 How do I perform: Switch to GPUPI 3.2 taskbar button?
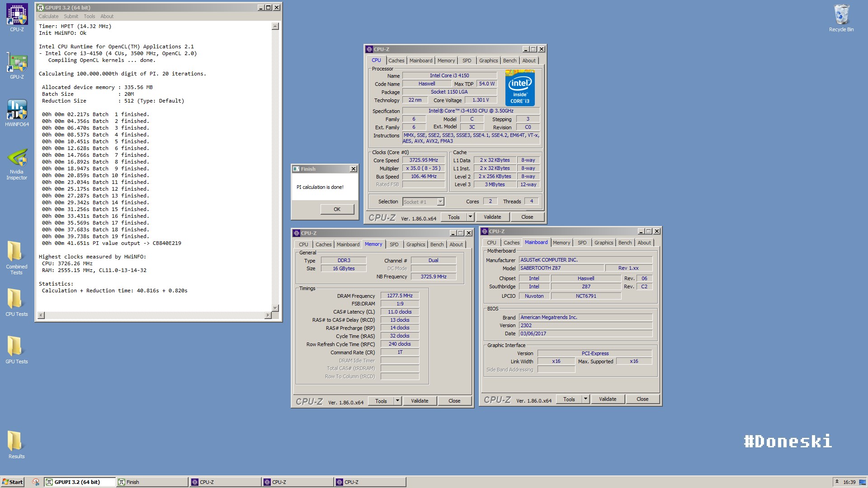click(80, 482)
